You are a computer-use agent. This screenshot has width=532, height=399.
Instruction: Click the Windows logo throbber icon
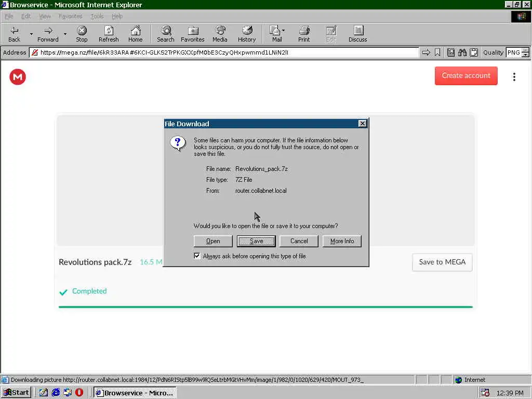pos(521,16)
